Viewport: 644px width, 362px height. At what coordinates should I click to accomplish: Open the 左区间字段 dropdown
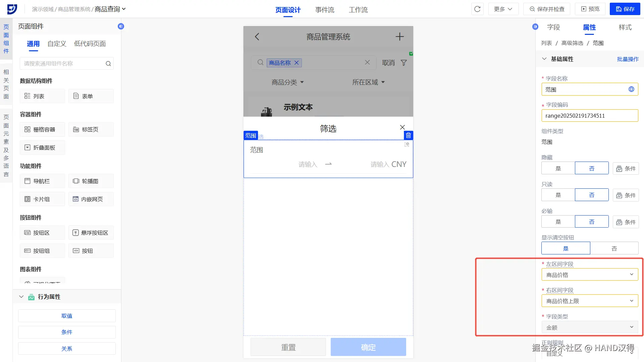click(x=590, y=275)
